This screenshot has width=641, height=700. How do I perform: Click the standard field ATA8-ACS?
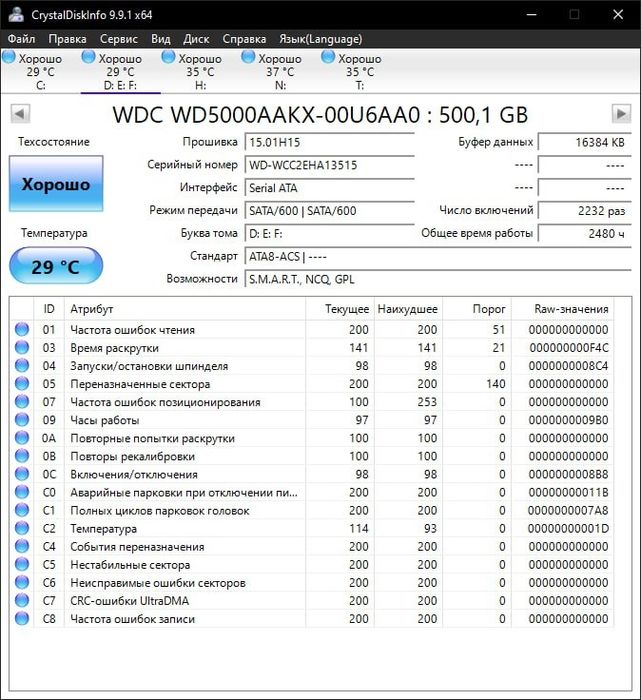[438, 257]
